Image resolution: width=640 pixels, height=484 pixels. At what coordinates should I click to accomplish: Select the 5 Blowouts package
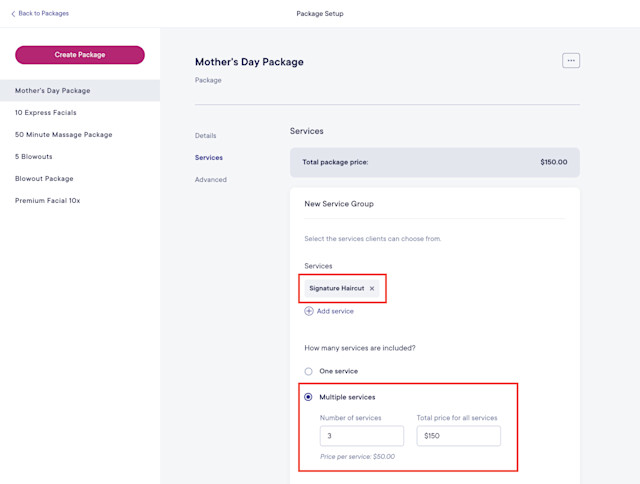[x=34, y=157]
